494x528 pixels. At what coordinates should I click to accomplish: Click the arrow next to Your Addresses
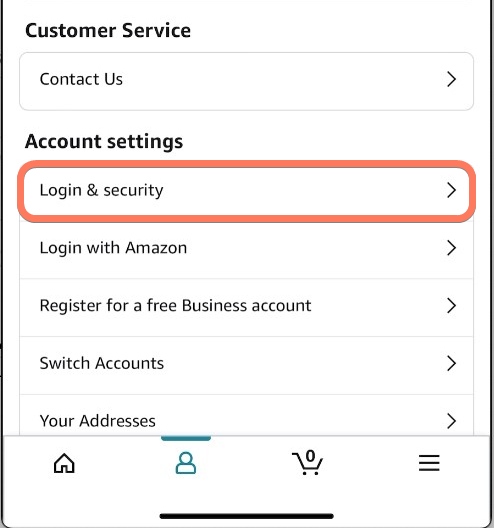pyautogui.click(x=451, y=421)
